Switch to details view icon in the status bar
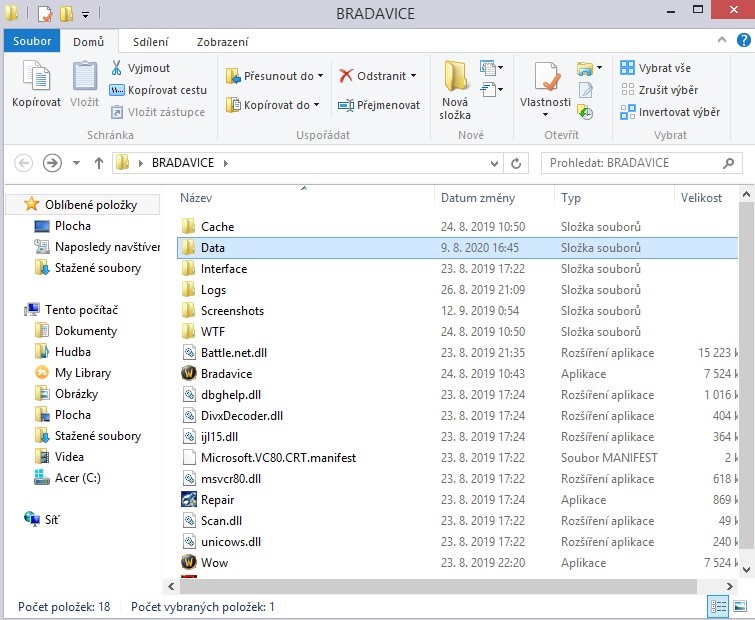This screenshot has height=620, width=755. click(718, 607)
